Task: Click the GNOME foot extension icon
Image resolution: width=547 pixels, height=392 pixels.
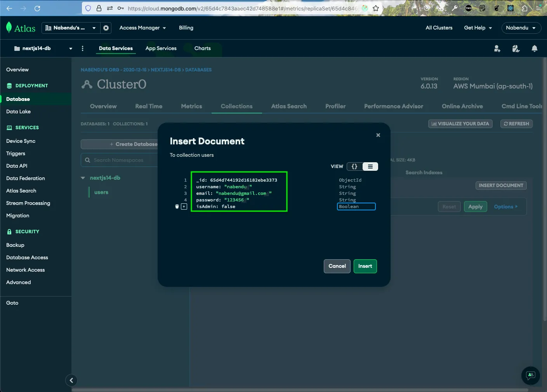Action: click(497, 8)
